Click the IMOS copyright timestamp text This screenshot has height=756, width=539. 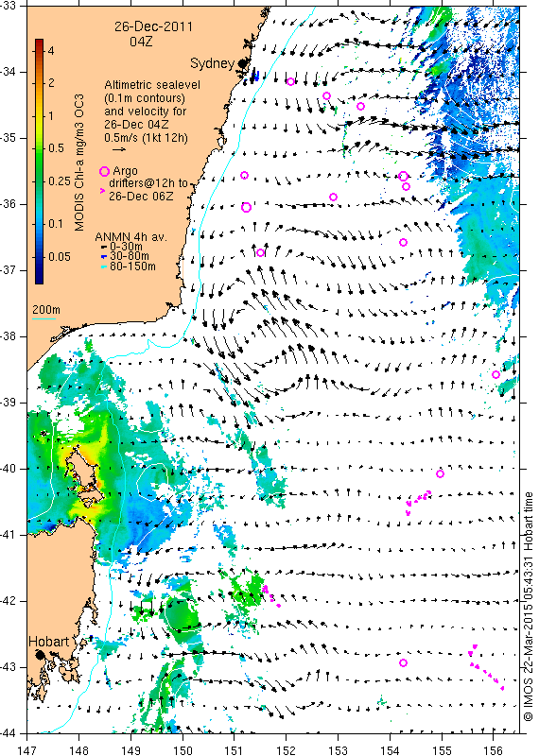529,607
